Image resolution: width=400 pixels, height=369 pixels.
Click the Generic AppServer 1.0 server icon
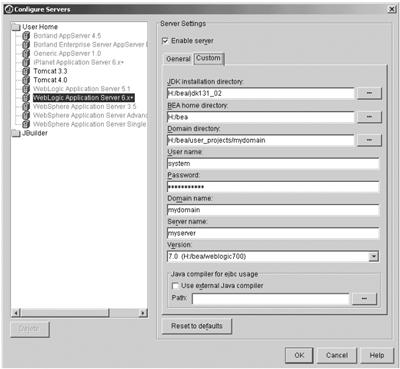[x=26, y=53]
